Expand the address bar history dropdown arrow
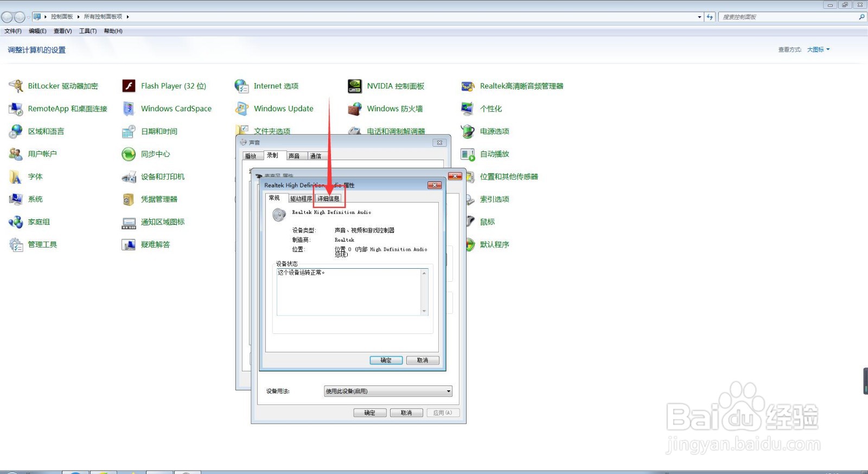 tap(699, 17)
